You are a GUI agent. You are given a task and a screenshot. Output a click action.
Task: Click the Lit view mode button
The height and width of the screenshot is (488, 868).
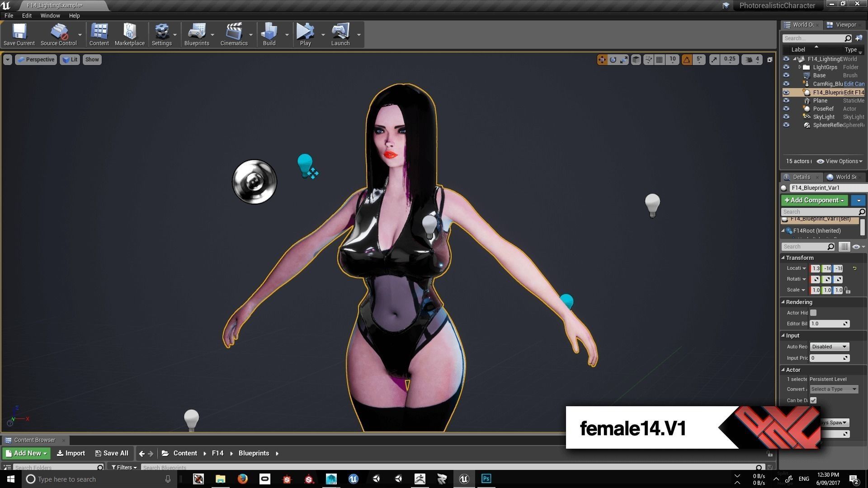pos(70,60)
